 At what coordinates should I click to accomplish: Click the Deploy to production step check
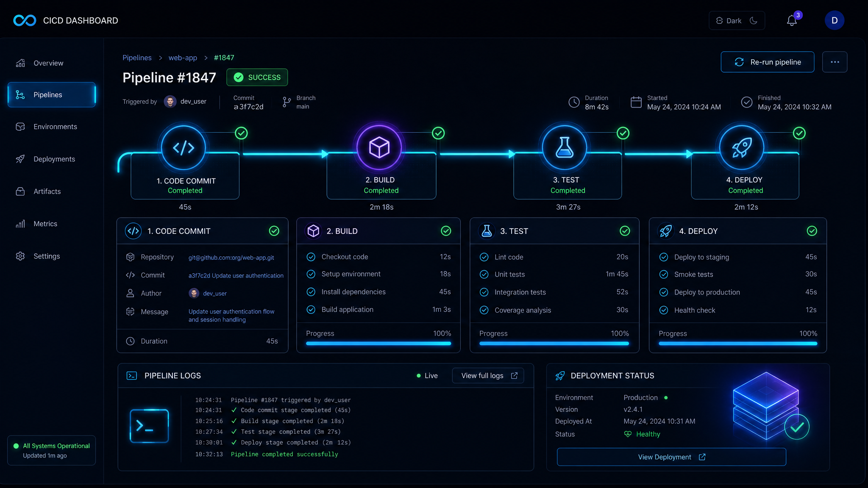click(664, 292)
